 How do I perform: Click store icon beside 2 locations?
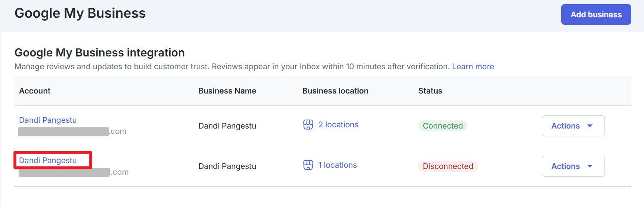308,125
